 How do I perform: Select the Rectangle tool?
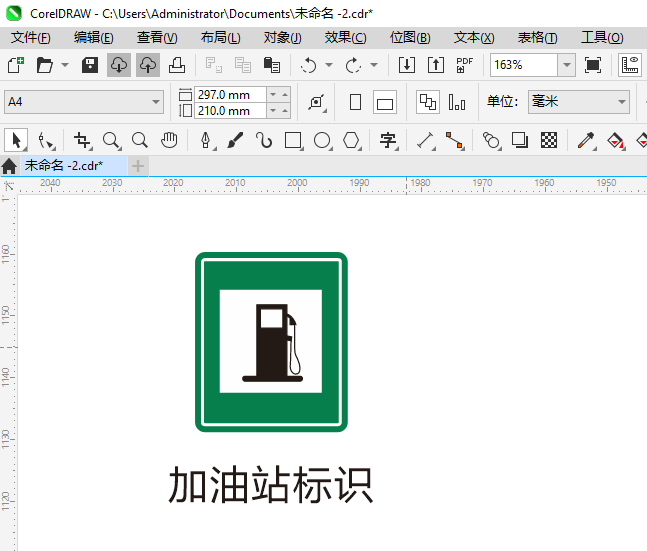[294, 140]
